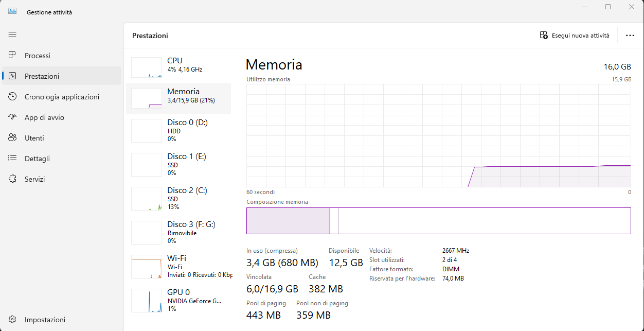Click the Dettagli list icon
This screenshot has height=331, width=644.
coord(12,158)
